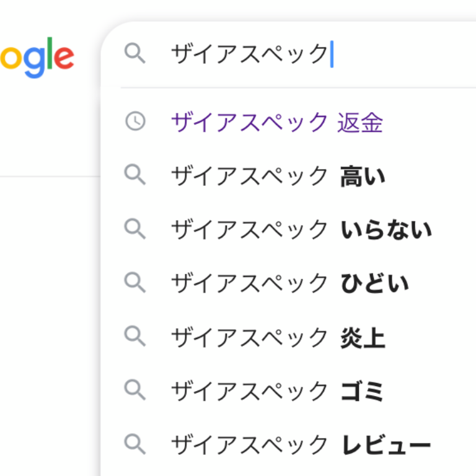This screenshot has height=476, width=476.
Task: Click the magnifier icon beside 高い suggestion
Action: coord(135,175)
